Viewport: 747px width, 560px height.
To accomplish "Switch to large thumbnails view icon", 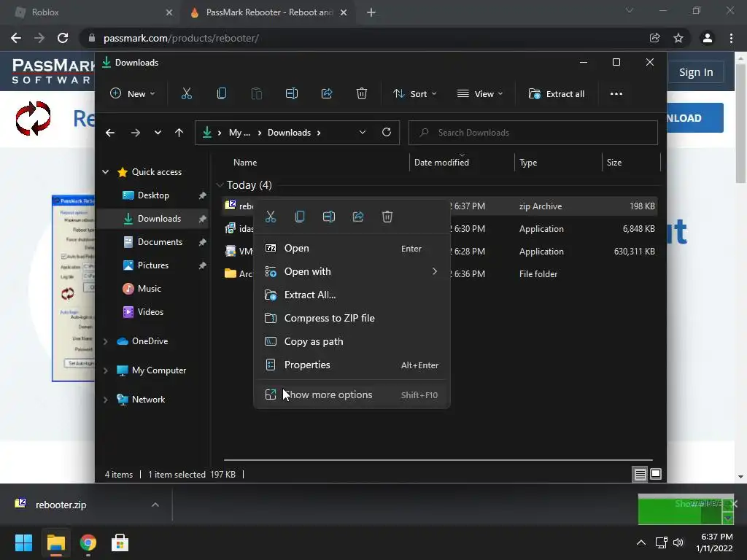I will point(656,474).
